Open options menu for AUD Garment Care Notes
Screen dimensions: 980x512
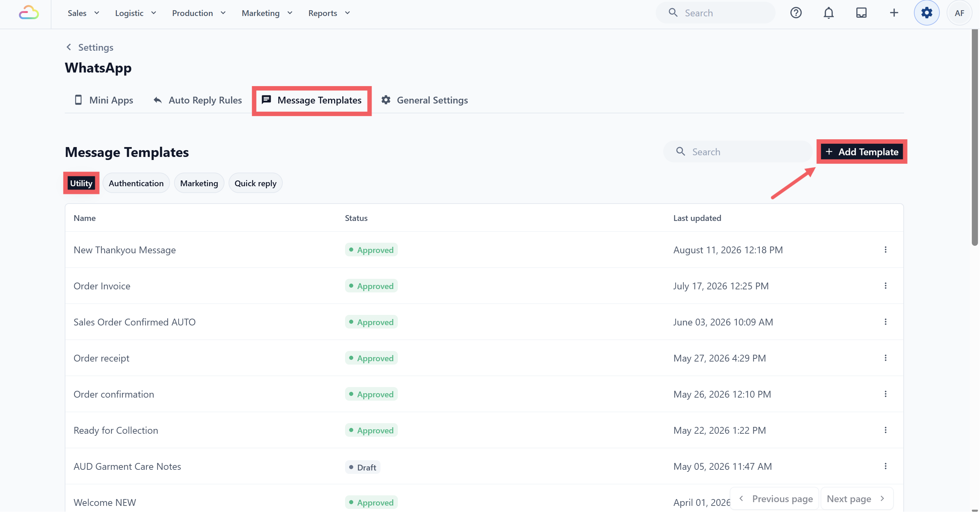(885, 466)
